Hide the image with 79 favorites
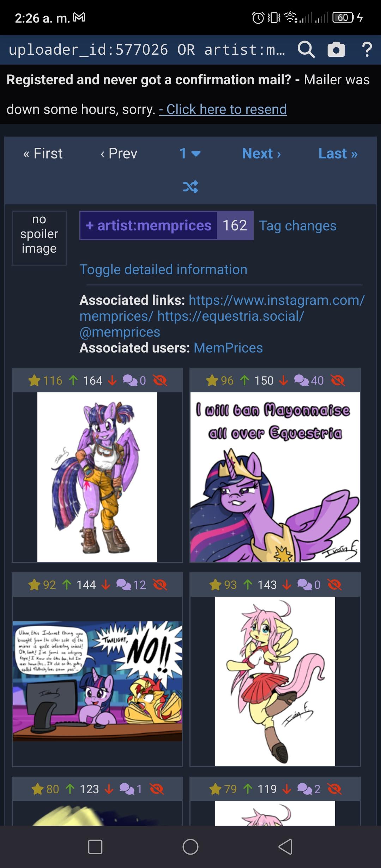The height and width of the screenshot is (868, 381). 334,789
